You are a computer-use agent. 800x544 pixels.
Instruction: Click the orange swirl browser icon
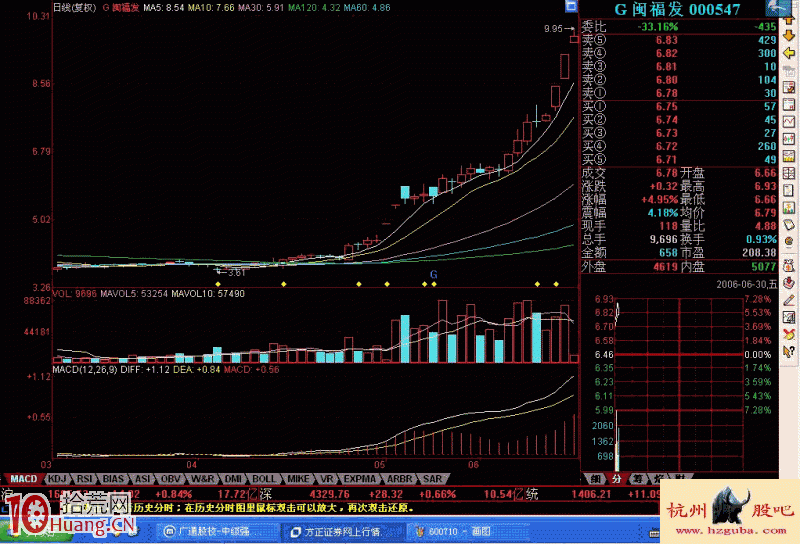pos(789,241)
